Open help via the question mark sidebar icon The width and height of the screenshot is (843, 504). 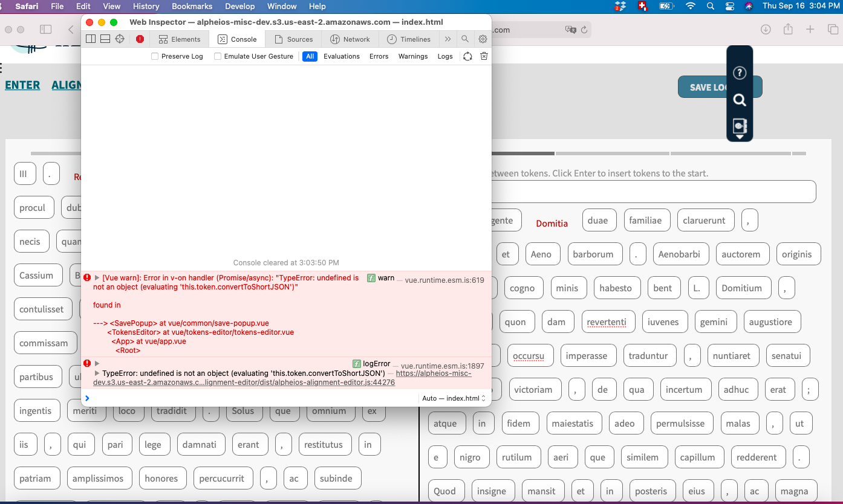tap(739, 73)
